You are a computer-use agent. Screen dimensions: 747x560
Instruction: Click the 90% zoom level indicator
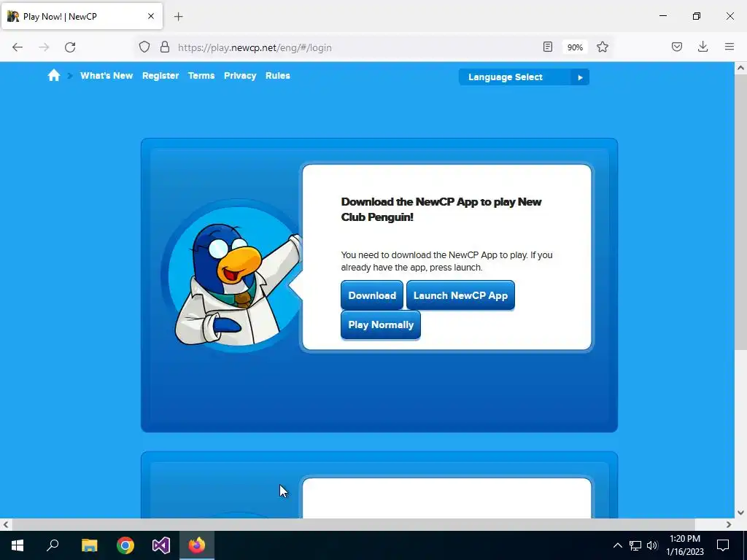[575, 47]
